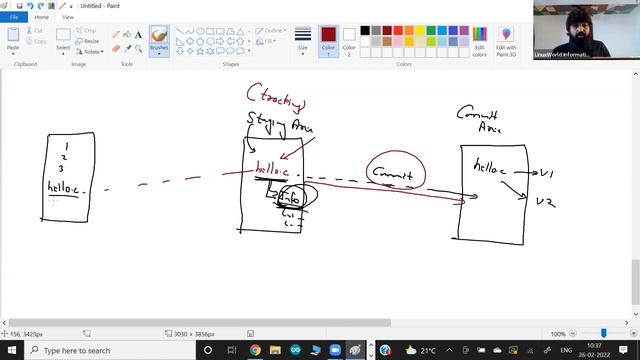
Task: Select the Pencil tool
Action: (116, 35)
